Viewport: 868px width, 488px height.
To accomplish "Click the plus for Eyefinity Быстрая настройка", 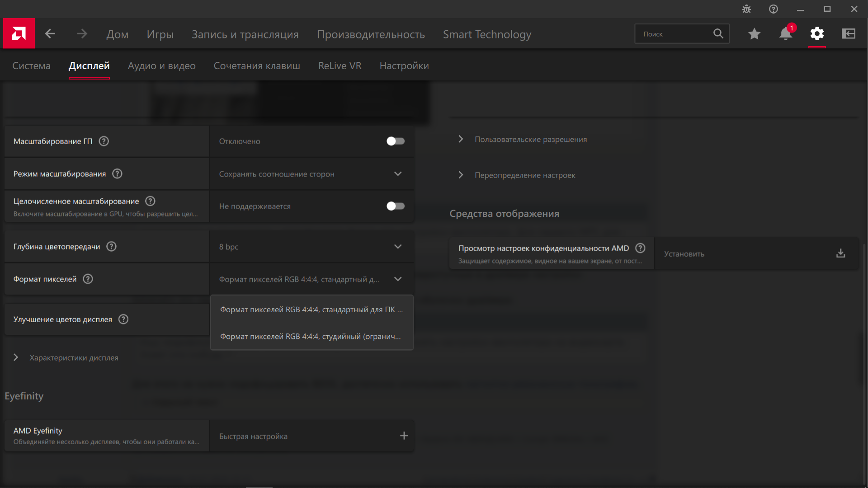I will coord(404,436).
